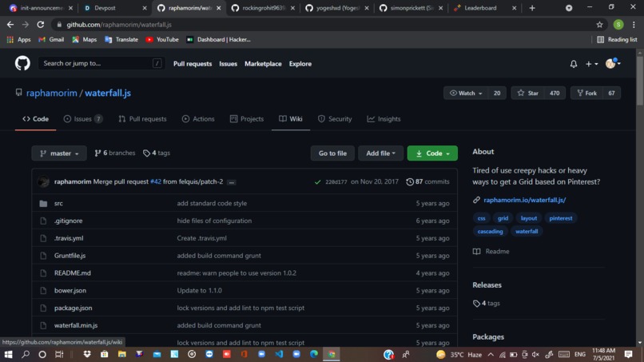Image resolution: width=644 pixels, height=362 pixels.
Task: Click the green commit status checkmark
Action: coord(317,182)
